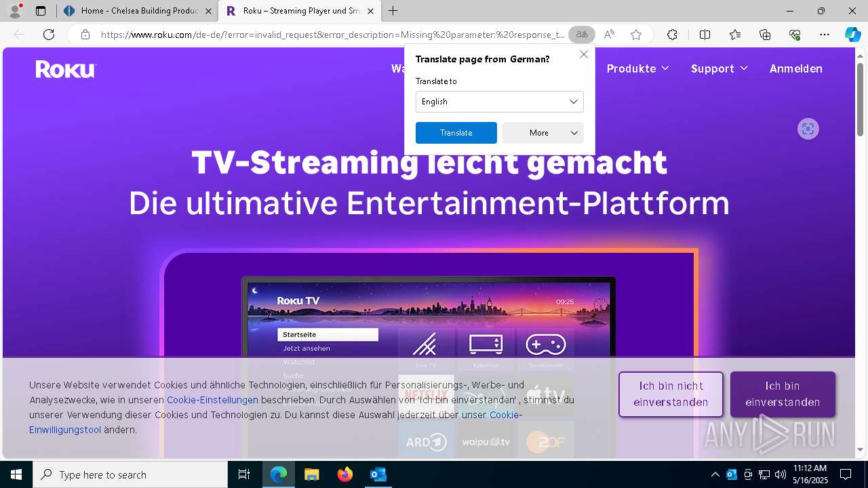This screenshot has height=488, width=868.
Task: Click the Live TV tile icon
Action: tap(426, 348)
